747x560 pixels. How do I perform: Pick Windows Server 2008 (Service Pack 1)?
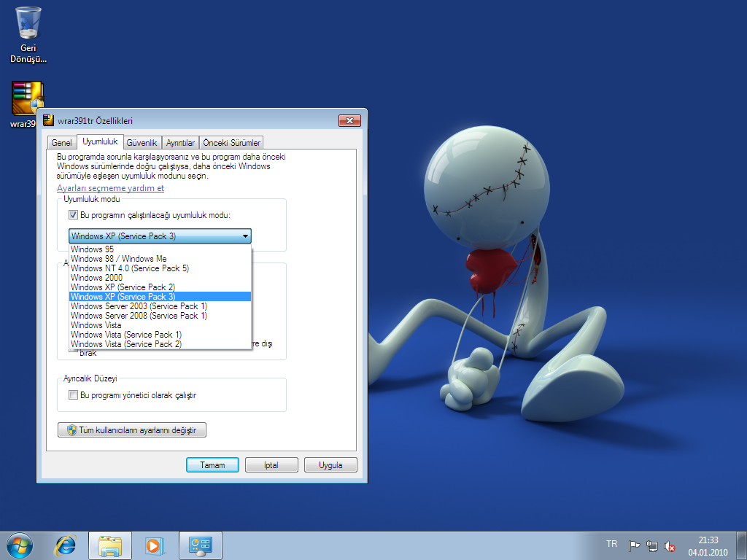160,316
